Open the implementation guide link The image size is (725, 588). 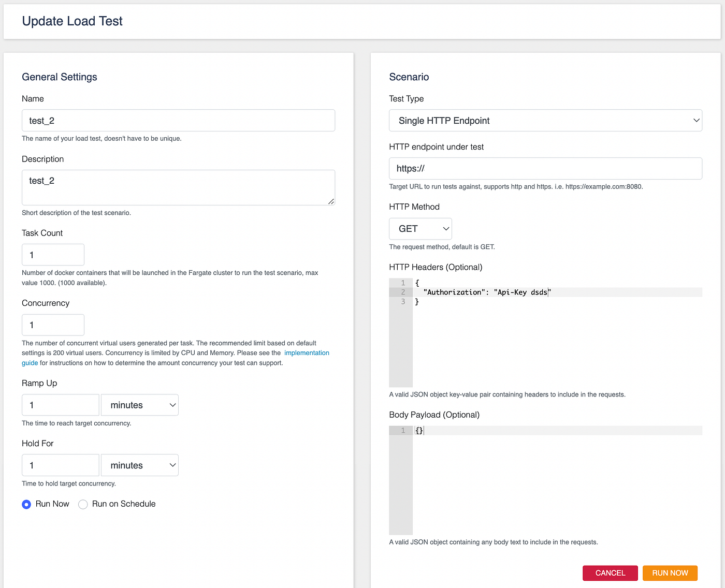tap(307, 352)
